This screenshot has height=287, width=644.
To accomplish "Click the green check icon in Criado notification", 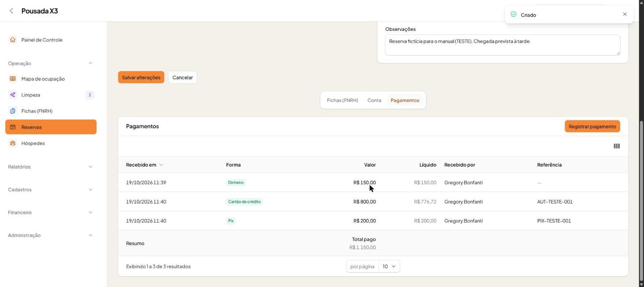I will click(x=513, y=14).
